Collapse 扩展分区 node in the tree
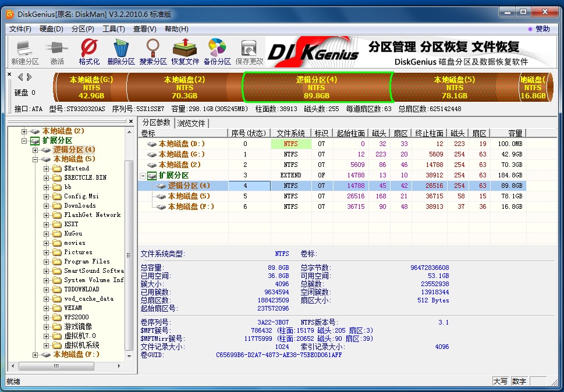 (x=24, y=141)
